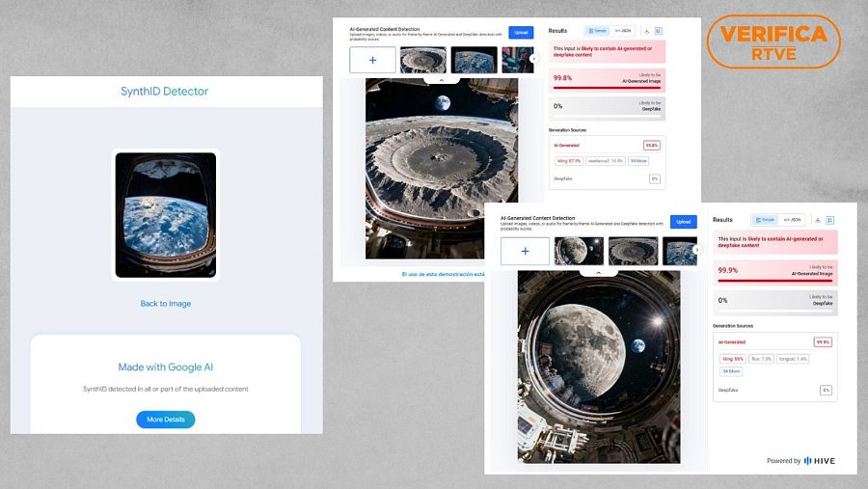
Task: Select the Moon thumbnail in the 99.9% window
Action: (x=579, y=251)
